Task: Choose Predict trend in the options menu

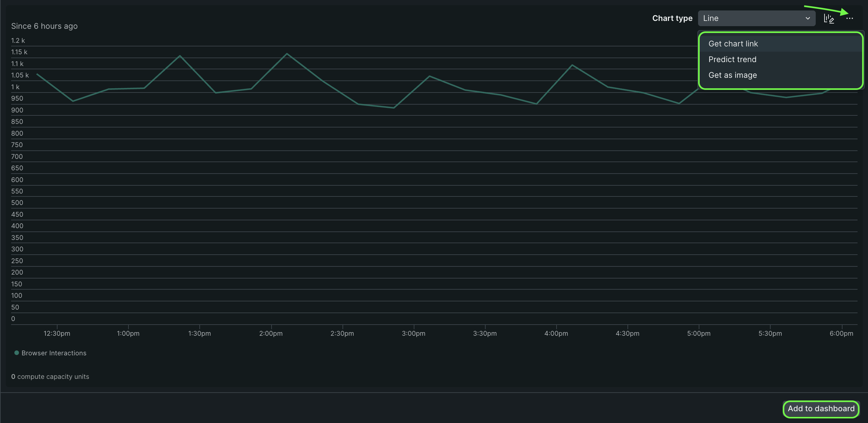Action: tap(732, 59)
